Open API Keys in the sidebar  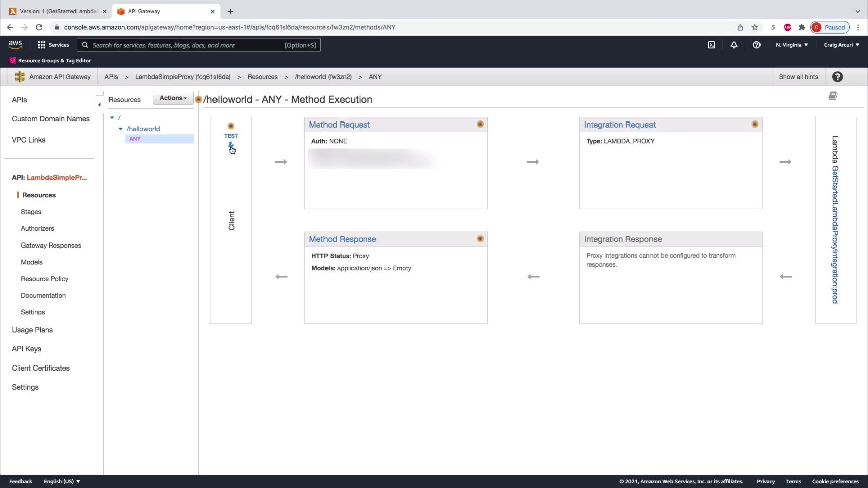(x=26, y=349)
